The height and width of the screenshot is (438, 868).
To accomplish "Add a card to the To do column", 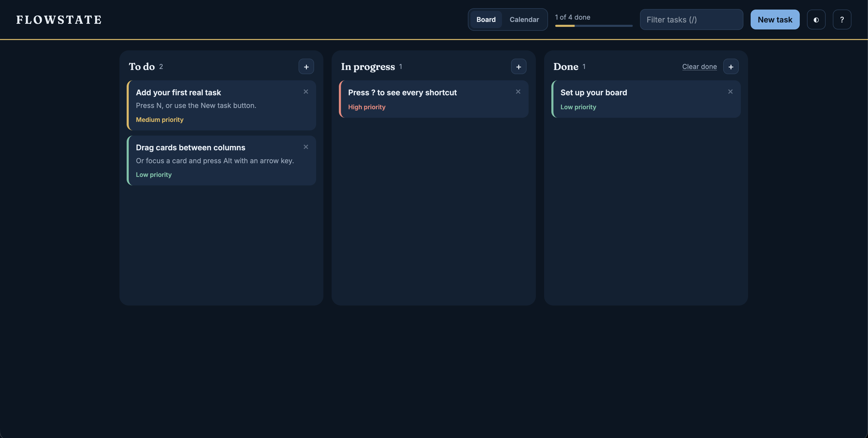I will click(306, 67).
